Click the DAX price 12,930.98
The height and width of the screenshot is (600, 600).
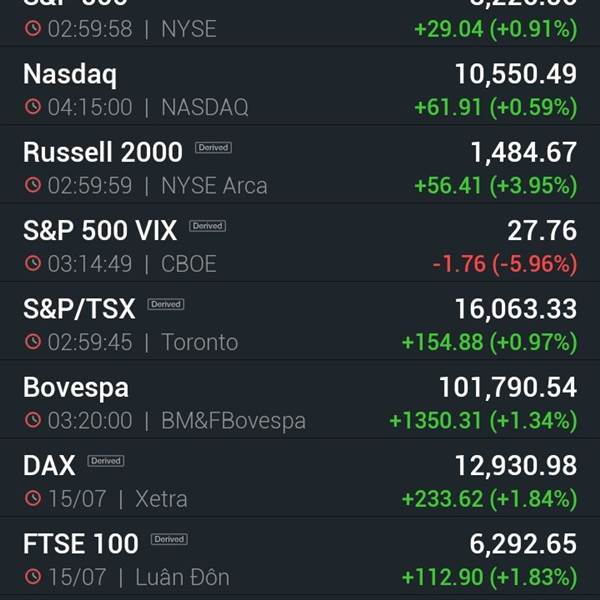(516, 466)
